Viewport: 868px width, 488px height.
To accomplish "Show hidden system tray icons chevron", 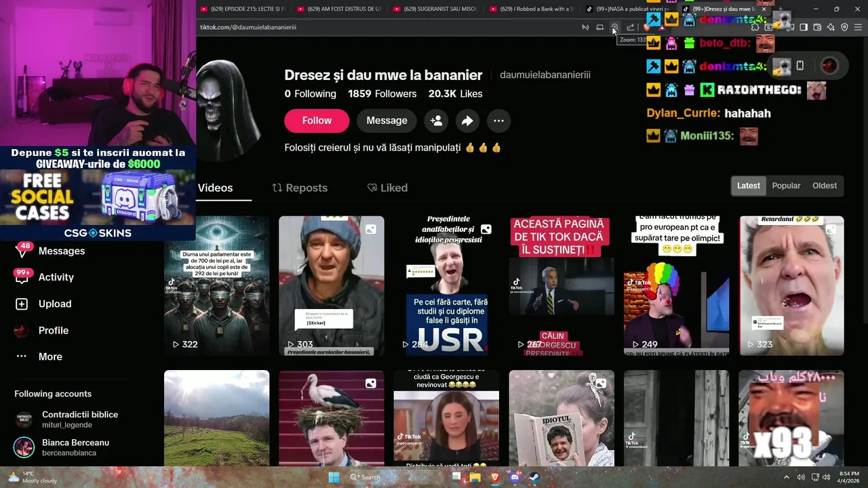I will (x=787, y=477).
